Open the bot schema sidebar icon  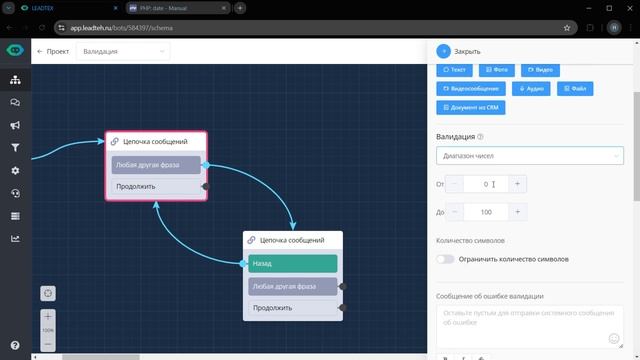(15, 80)
